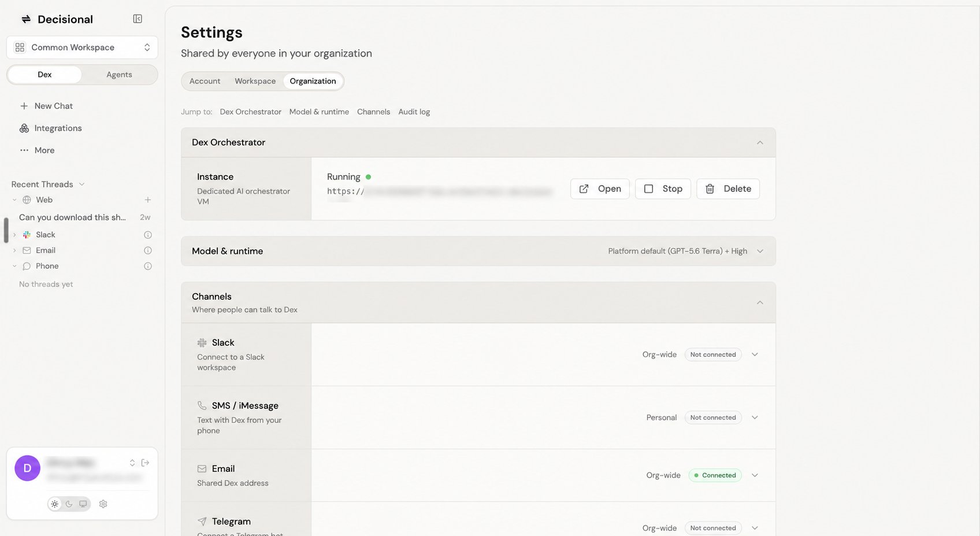Open the orchestrator instance
Screen dimensions: 980x536
tap(600, 189)
